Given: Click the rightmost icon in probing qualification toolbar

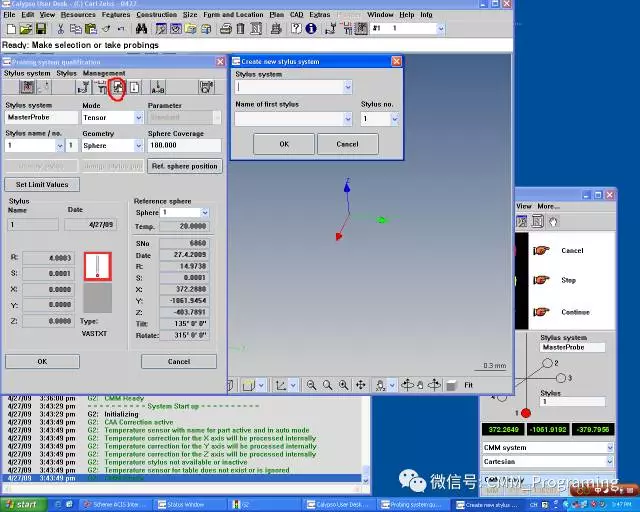Looking at the screenshot, I should (x=206, y=87).
